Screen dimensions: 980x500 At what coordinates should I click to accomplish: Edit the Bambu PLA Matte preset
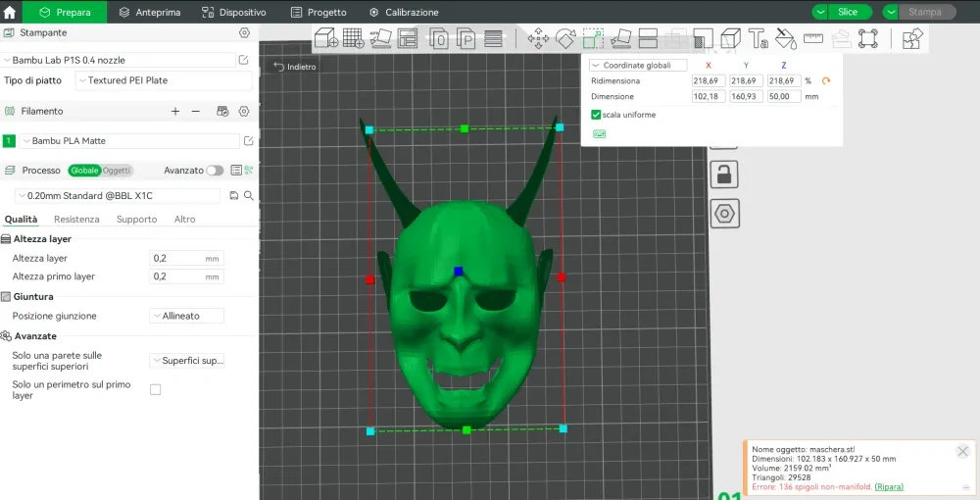click(248, 140)
